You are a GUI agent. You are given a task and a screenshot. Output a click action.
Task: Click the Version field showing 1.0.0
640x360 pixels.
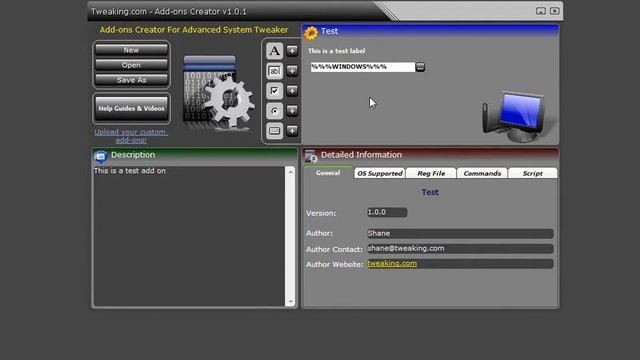[387, 212]
